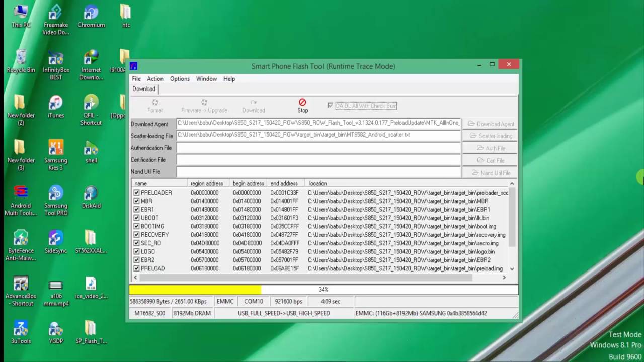Uncheck the MBR partition checkbox
644x362 pixels.
(x=136, y=201)
